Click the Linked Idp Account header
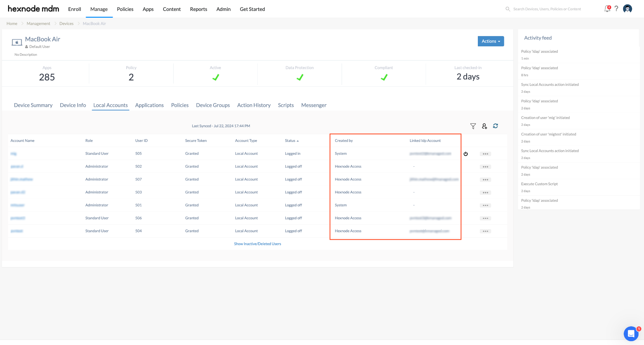This screenshot has width=644, height=345. click(x=425, y=141)
